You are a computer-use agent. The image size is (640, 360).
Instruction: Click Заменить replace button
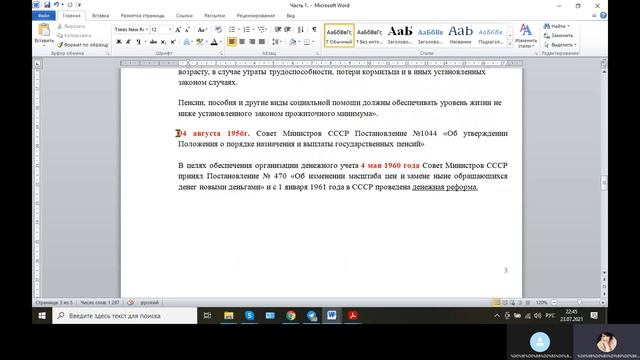coord(559,36)
